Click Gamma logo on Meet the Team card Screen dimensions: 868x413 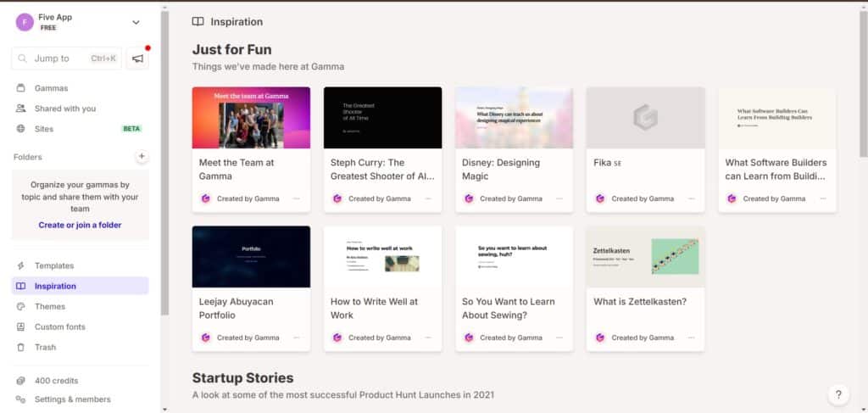coord(206,198)
